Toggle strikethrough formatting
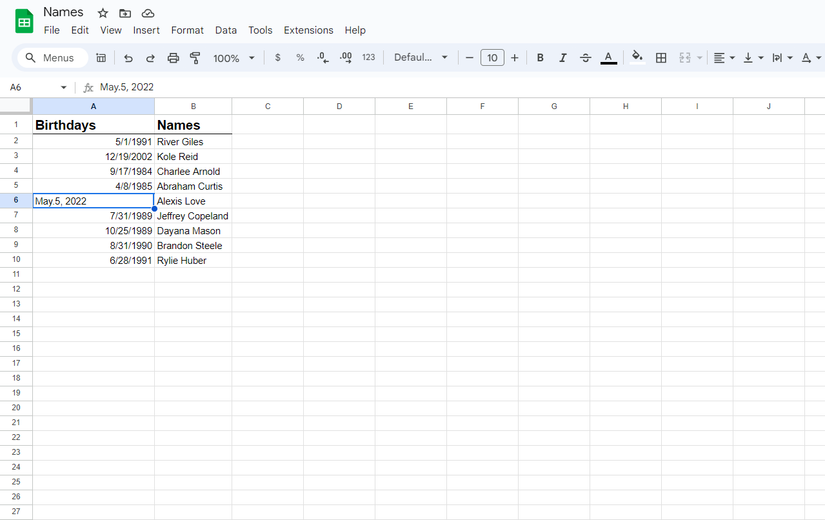The width and height of the screenshot is (825, 520). [585, 58]
